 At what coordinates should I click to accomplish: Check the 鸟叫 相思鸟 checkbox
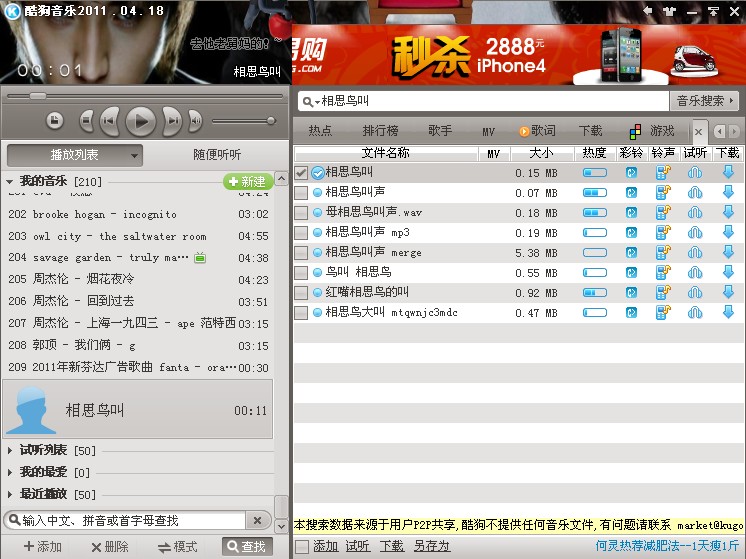(301, 273)
